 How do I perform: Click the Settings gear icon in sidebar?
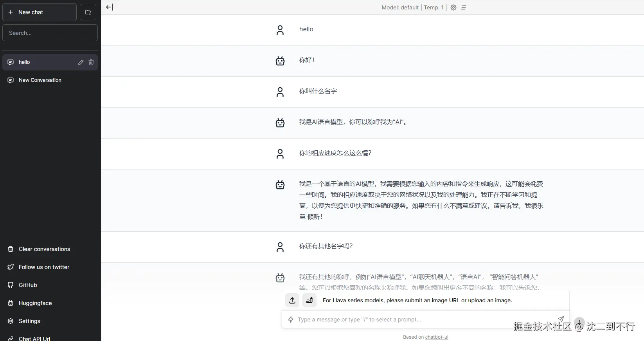point(11,321)
